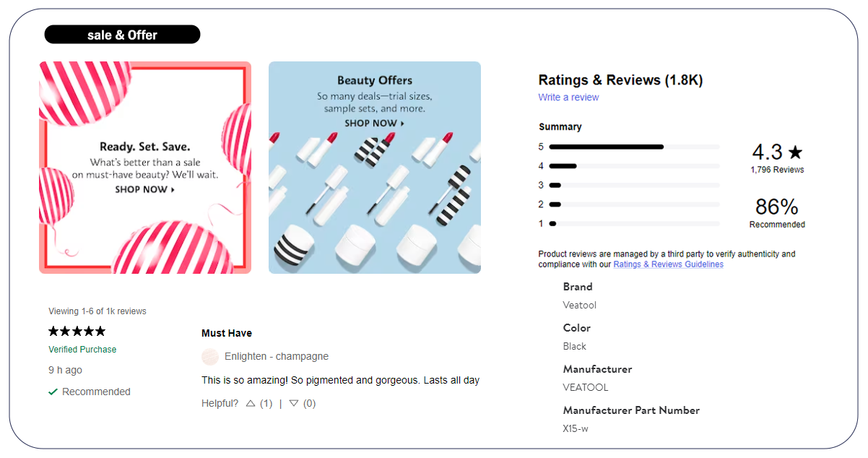
Task: Click SHOP NOW on Beauty Offers banner
Action: 375,124
